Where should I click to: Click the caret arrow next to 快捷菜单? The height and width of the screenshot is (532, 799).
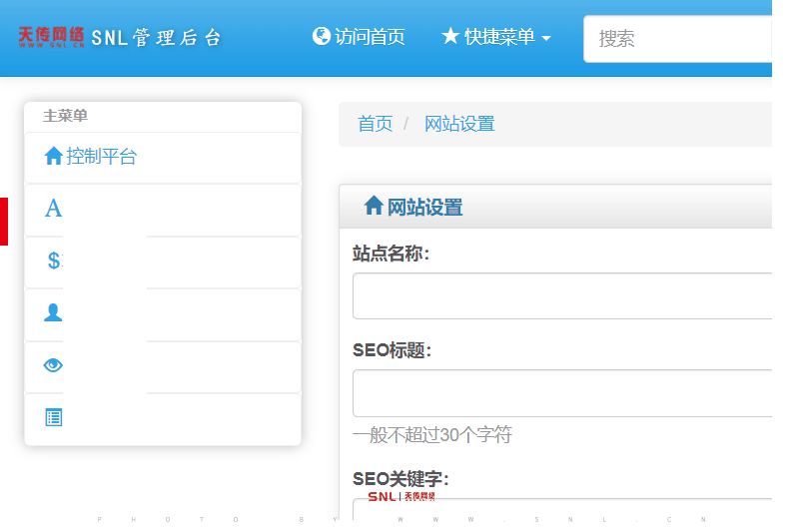tap(546, 38)
